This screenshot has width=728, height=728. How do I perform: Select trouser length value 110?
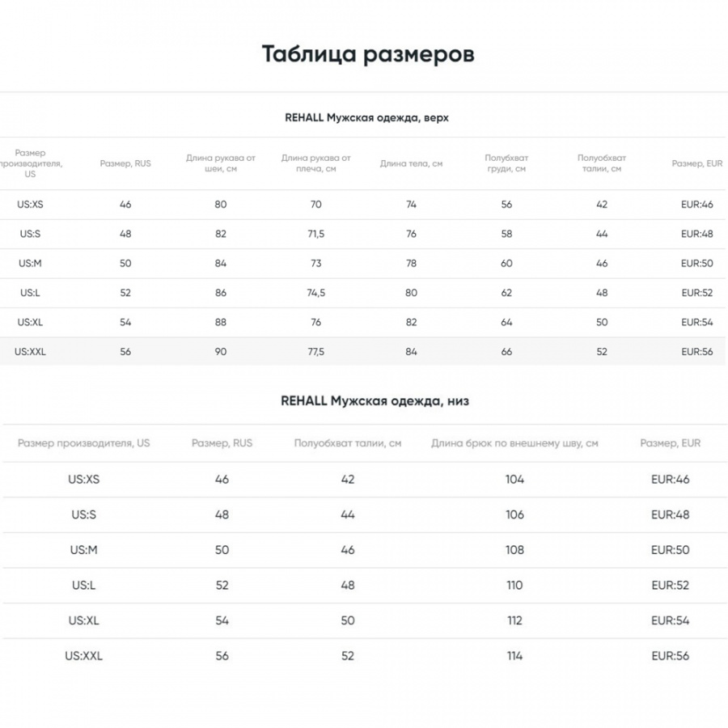click(514, 586)
